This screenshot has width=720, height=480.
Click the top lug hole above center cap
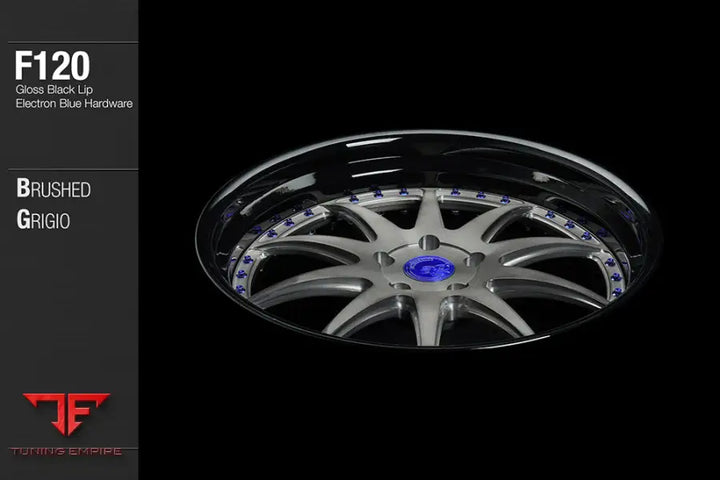coord(427,241)
